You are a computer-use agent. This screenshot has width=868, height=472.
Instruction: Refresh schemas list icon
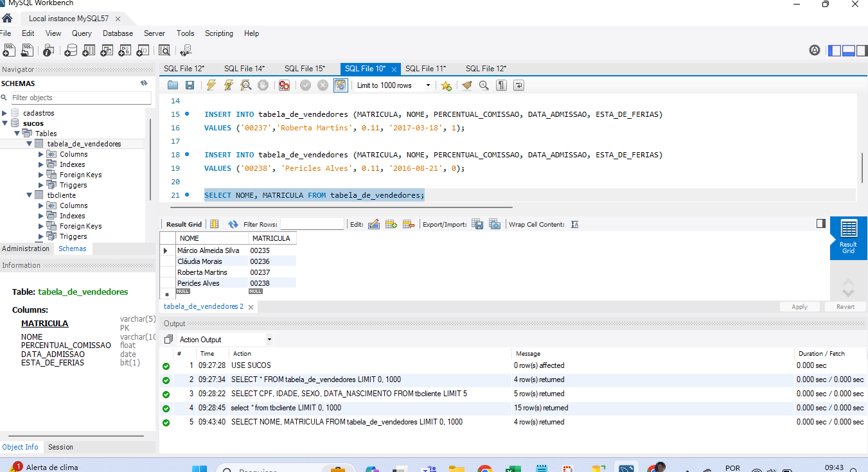click(144, 83)
